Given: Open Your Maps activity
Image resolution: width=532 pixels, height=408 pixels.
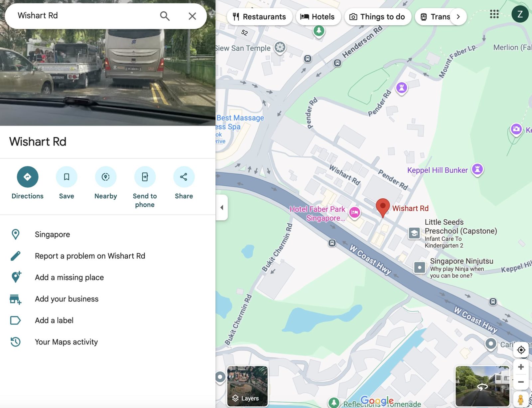Looking at the screenshot, I should tap(108, 342).
